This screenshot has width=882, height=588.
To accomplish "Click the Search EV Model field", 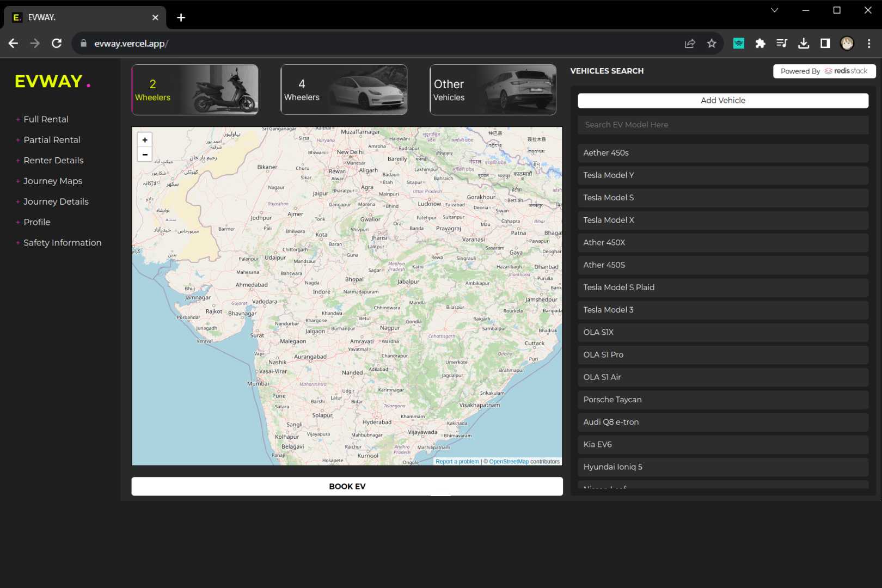I will tap(722, 125).
